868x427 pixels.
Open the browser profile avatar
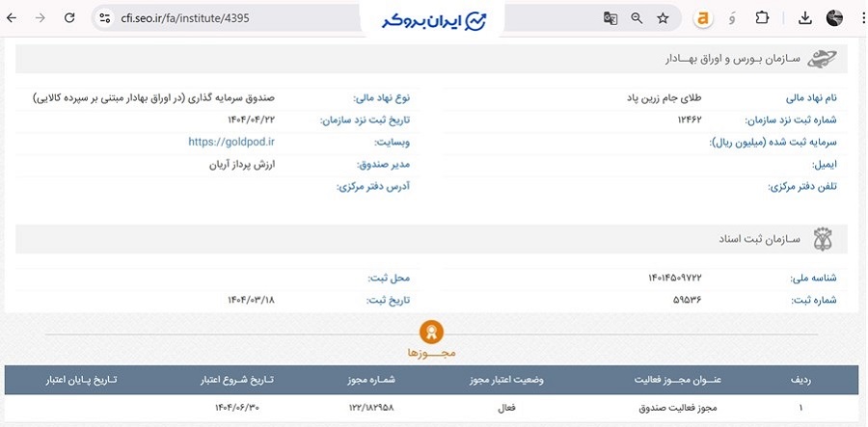(x=834, y=18)
